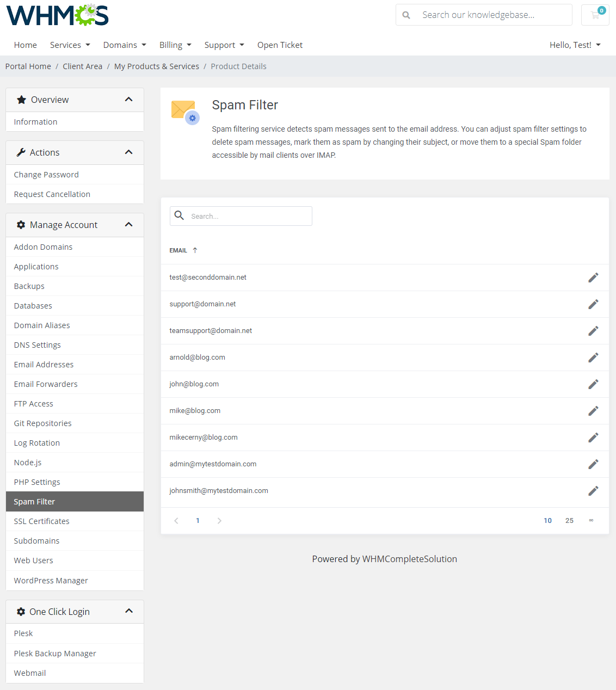Sort by EMAIL column header
This screenshot has width=616, height=690.
(x=178, y=250)
